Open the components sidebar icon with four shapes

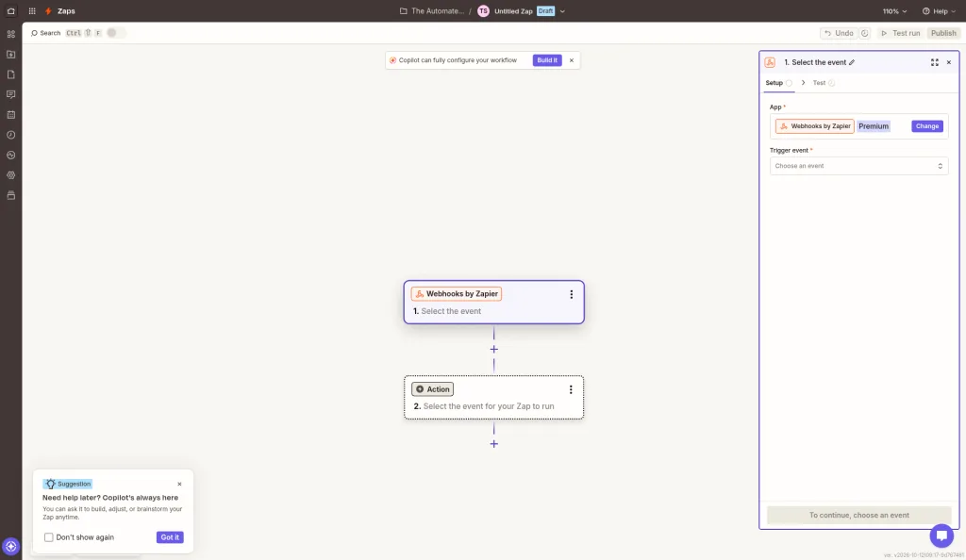click(10, 35)
